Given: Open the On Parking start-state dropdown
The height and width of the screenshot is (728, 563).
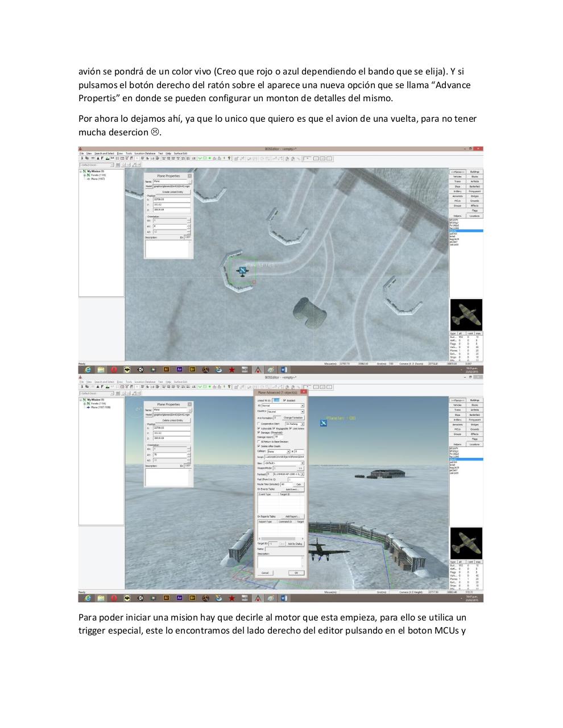Looking at the screenshot, I should click(x=295, y=424).
